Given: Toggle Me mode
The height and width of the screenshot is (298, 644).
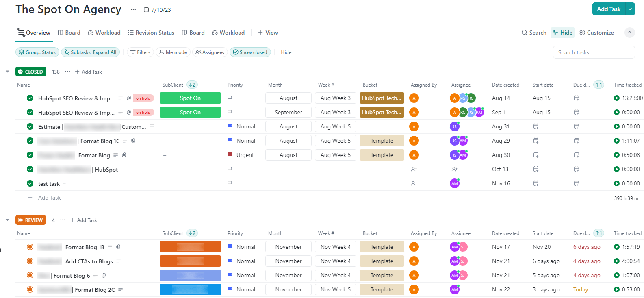Looking at the screenshot, I should point(173,52).
